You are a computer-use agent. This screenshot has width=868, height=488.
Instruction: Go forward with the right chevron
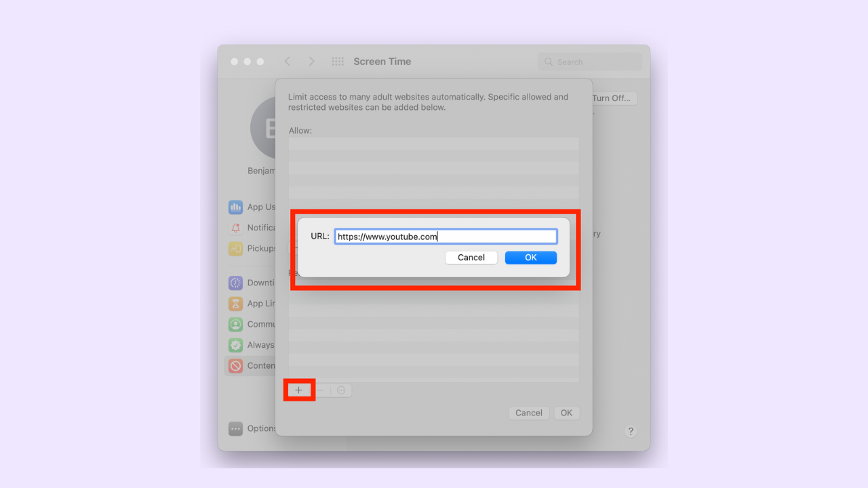pyautogui.click(x=311, y=62)
